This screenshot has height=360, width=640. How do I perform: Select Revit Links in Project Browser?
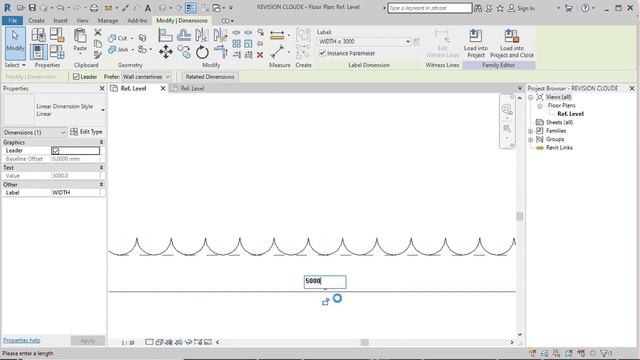point(559,148)
